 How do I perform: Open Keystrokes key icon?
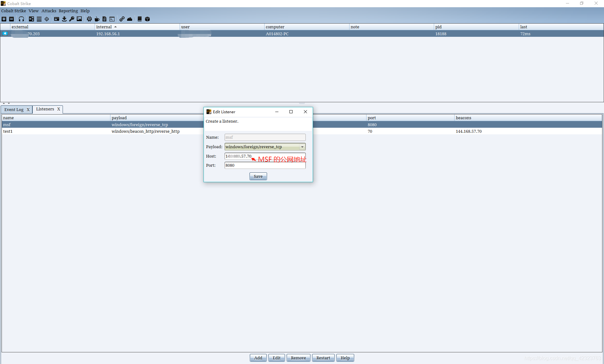pos(72,19)
